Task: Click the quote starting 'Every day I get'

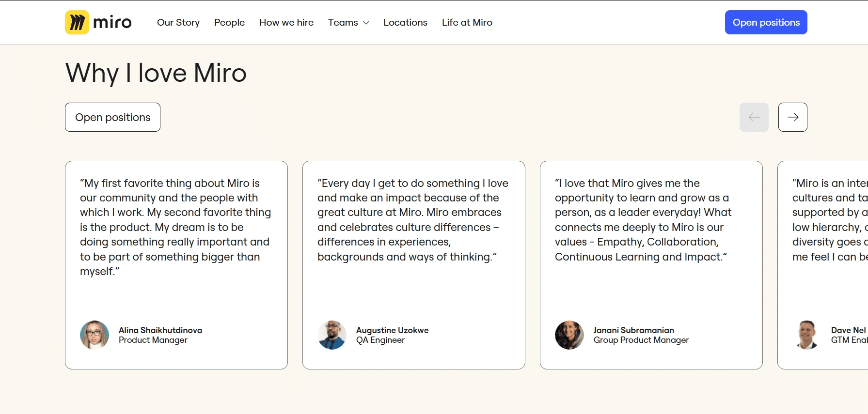Action: point(413,220)
